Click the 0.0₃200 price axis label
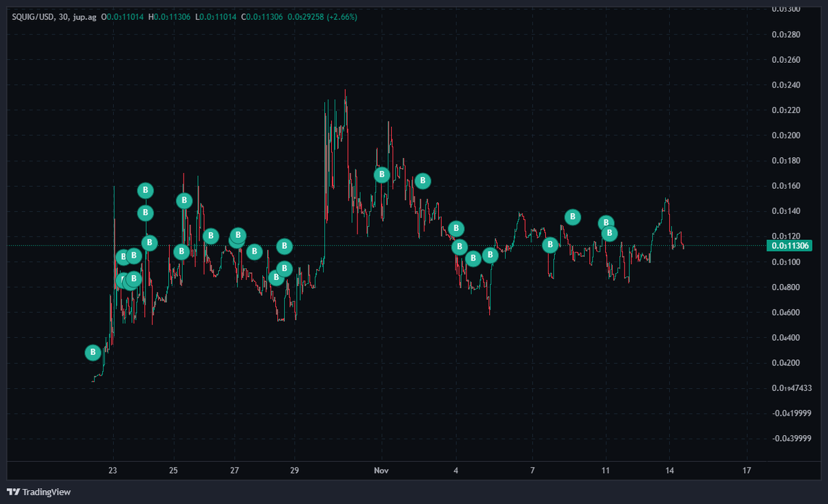 [x=785, y=136]
